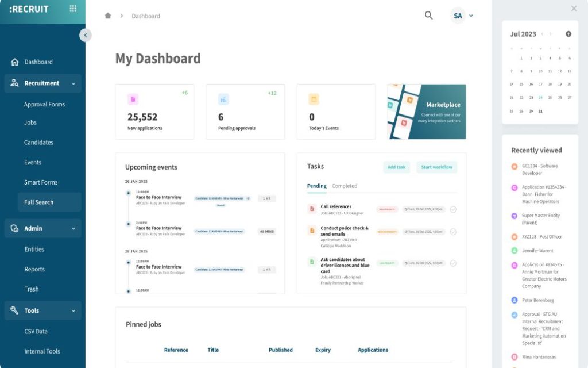The image size is (588, 368).
Task: Click the Start workflow button
Action: tap(436, 167)
